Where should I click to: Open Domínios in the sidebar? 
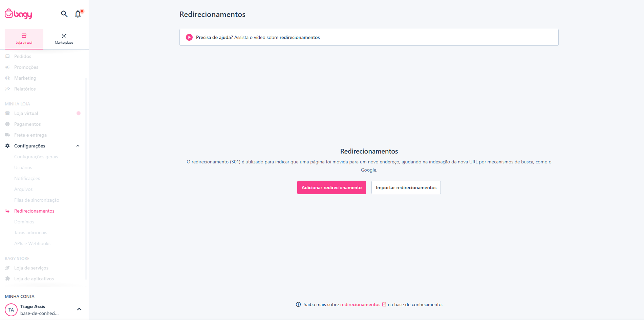(24, 222)
